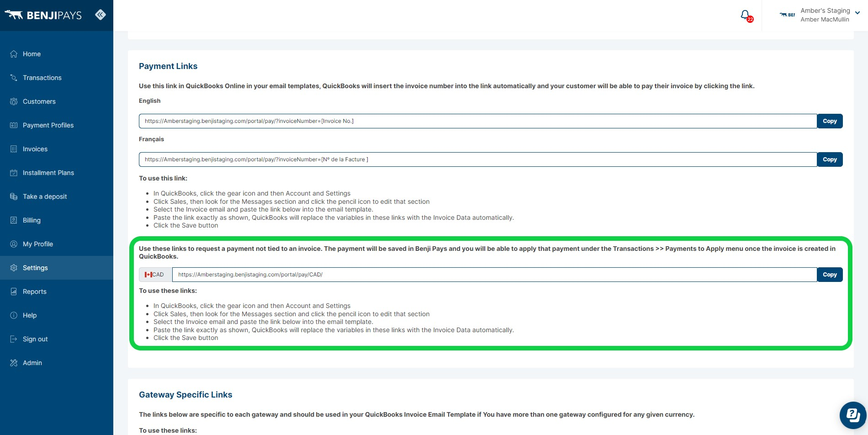Image resolution: width=868 pixels, height=435 pixels.
Task: Click the Billing sidebar icon
Action: (14, 220)
